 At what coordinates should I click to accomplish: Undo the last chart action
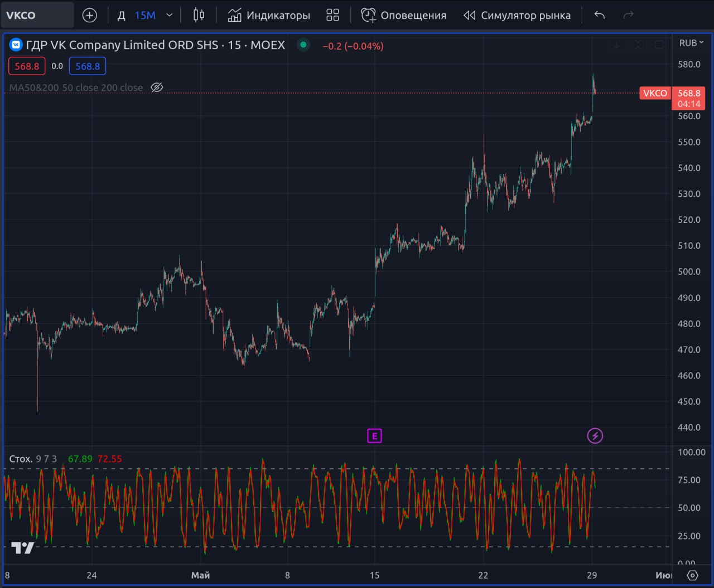point(600,15)
